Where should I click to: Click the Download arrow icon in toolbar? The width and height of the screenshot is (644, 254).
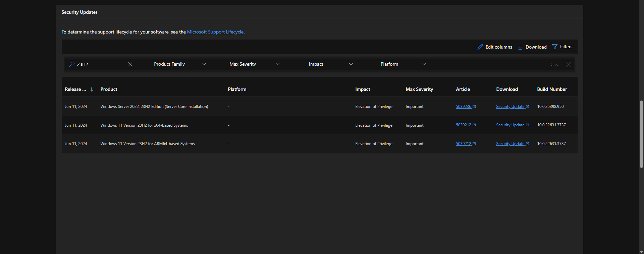click(520, 47)
